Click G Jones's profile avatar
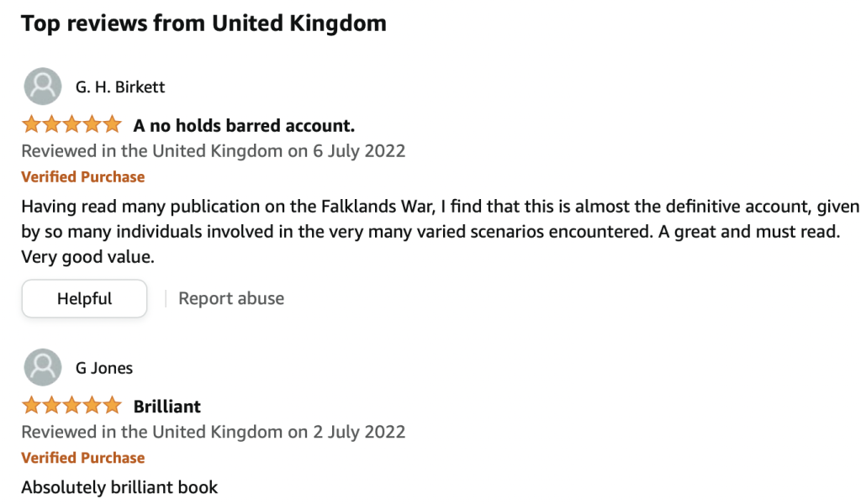 pyautogui.click(x=42, y=367)
